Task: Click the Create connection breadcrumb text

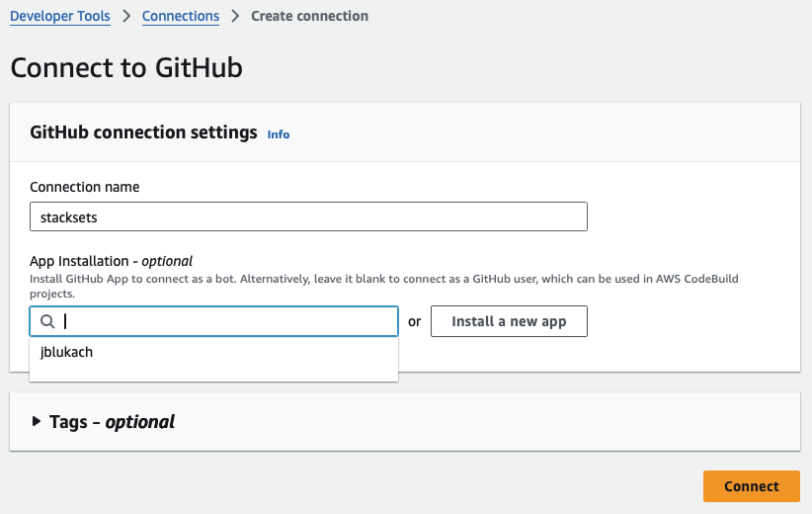Action: pyautogui.click(x=309, y=17)
